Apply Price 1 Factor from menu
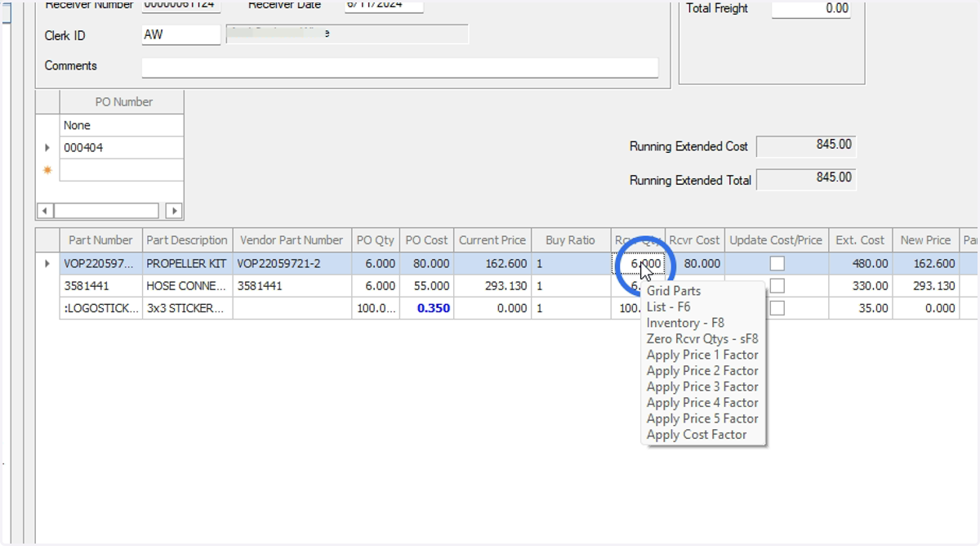 point(704,355)
